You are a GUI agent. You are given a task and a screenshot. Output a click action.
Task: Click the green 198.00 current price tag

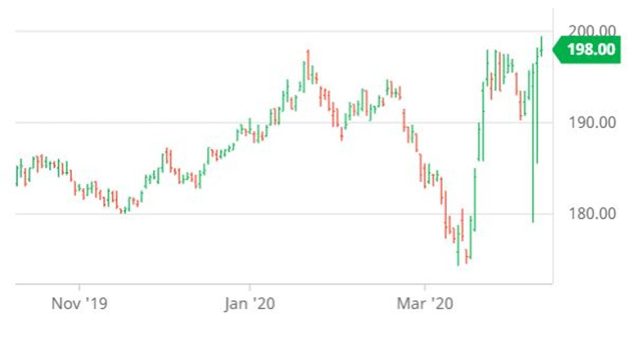coord(591,50)
